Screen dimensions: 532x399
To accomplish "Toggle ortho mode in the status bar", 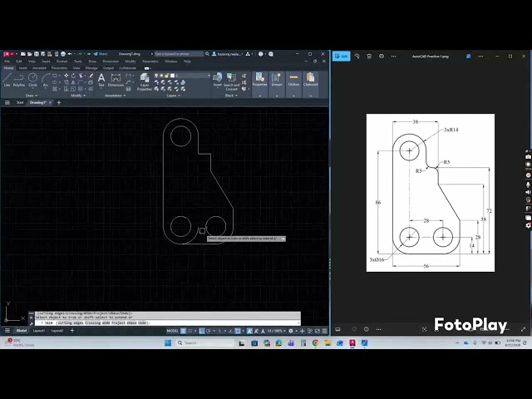I will 201,331.
